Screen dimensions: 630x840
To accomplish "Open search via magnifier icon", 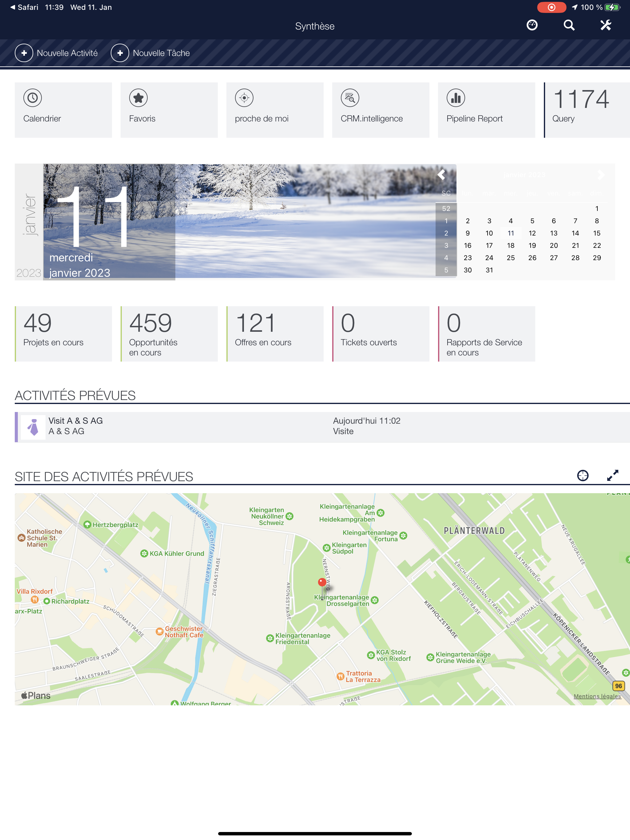I will pos(569,25).
